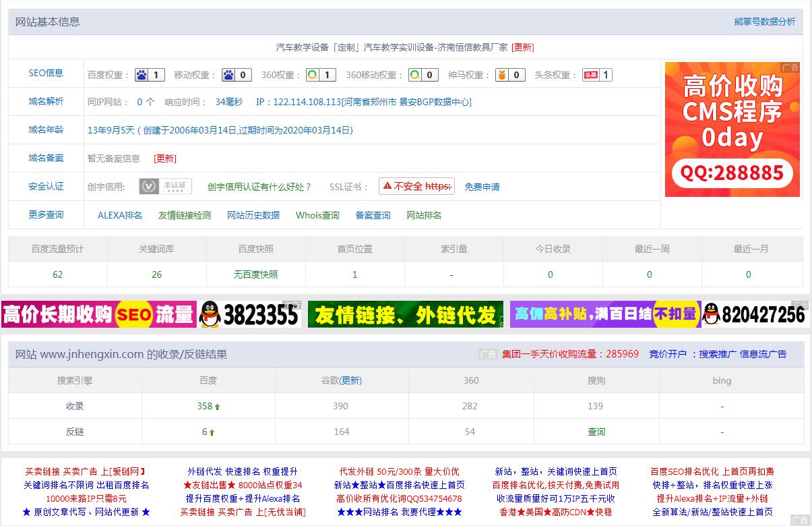This screenshot has width=812, height=526.
Task: Open 全新算法/新站/整站快速上首页 ad
Action: point(712,512)
